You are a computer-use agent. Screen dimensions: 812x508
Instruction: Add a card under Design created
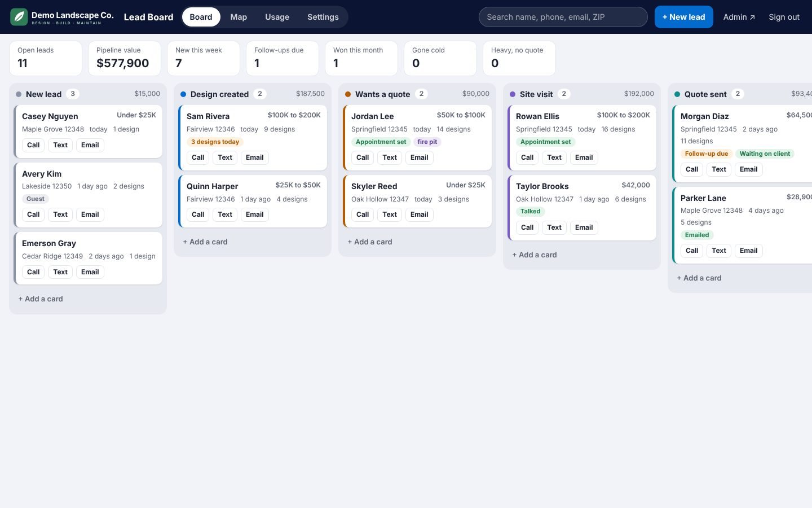click(205, 242)
